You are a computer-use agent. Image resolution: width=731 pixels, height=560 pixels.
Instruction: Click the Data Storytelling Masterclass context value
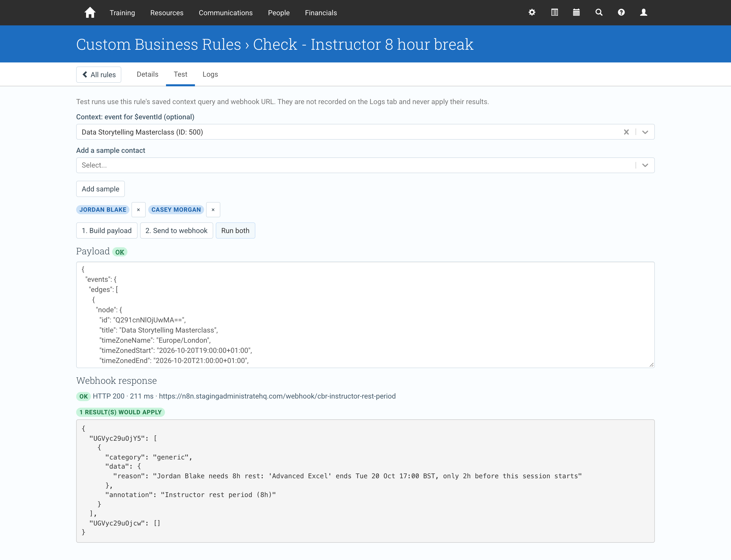pos(142,132)
